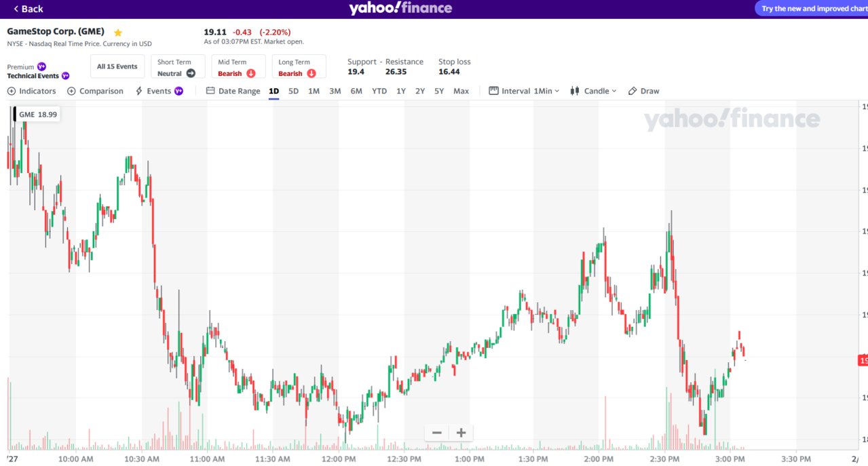The height and width of the screenshot is (466, 868).
Task: Select the 6M range
Action: pos(356,91)
